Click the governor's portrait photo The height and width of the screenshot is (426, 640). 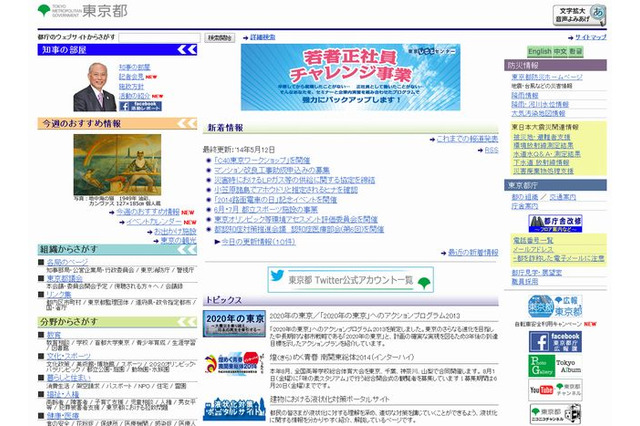click(95, 87)
